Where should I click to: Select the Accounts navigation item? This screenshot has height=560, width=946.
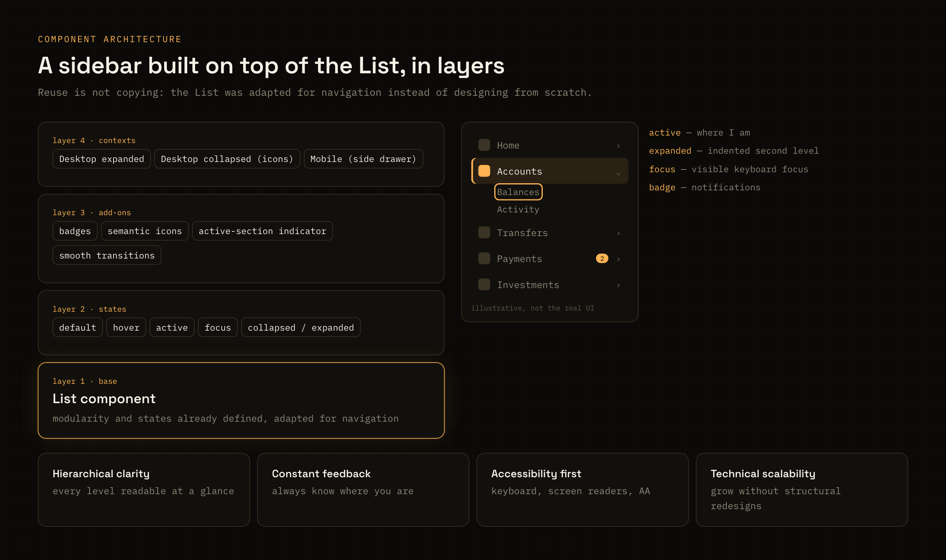(x=550, y=171)
